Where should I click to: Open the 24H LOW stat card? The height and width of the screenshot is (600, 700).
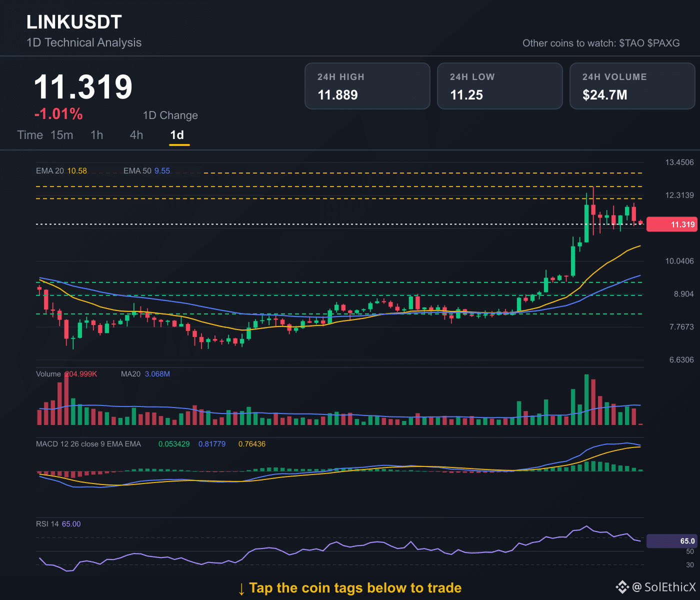500,86
